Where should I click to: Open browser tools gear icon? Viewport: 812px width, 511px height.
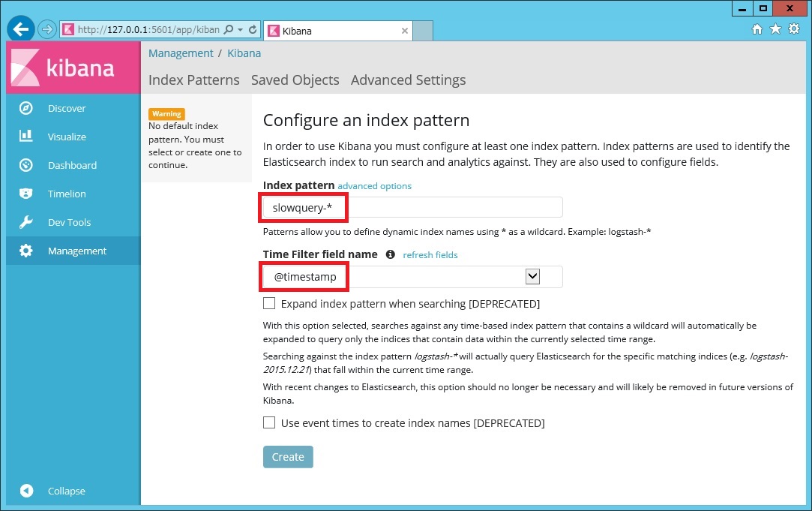point(794,29)
